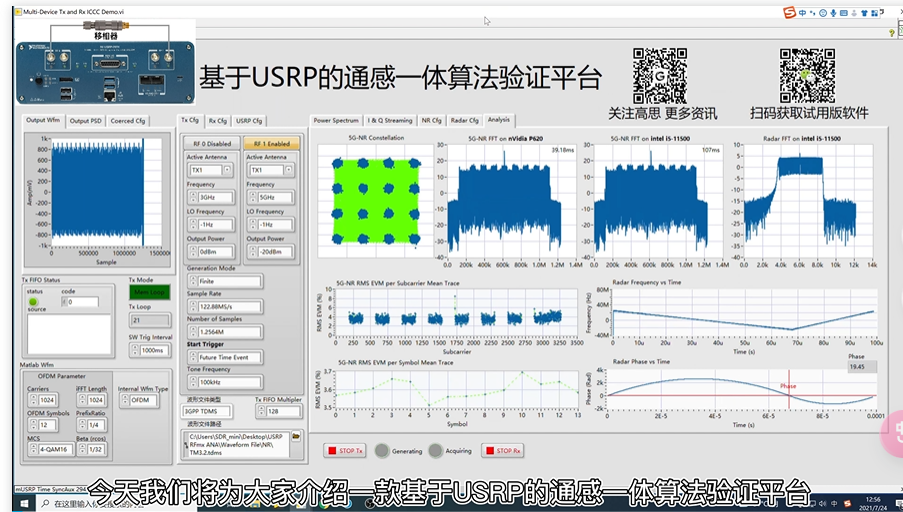The image size is (903, 512).
Task: Open the Power Spectrum tab
Action: (336, 120)
